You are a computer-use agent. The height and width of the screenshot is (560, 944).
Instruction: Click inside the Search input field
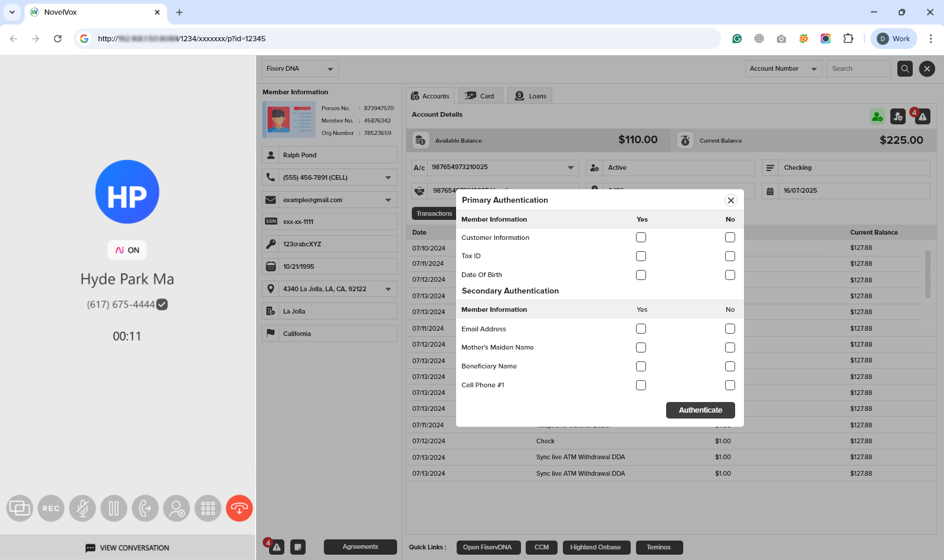[x=858, y=68]
